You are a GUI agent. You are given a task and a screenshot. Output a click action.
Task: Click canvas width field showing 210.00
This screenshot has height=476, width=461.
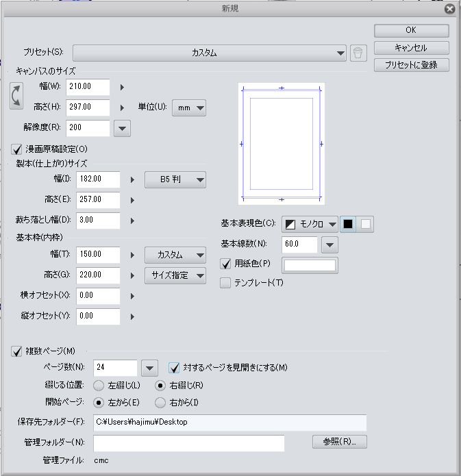[x=88, y=88]
